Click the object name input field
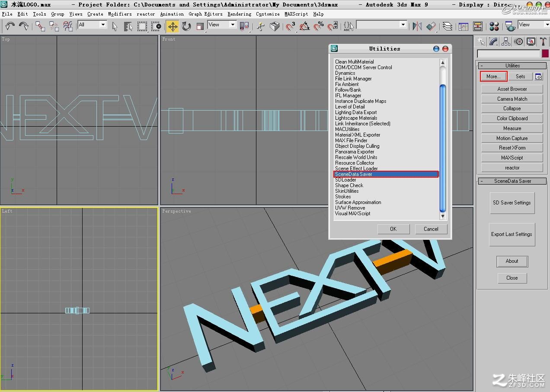550x392 pixels. 508,54
